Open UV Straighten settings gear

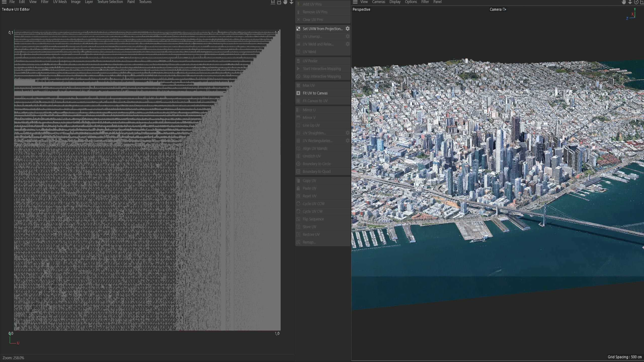347,133
